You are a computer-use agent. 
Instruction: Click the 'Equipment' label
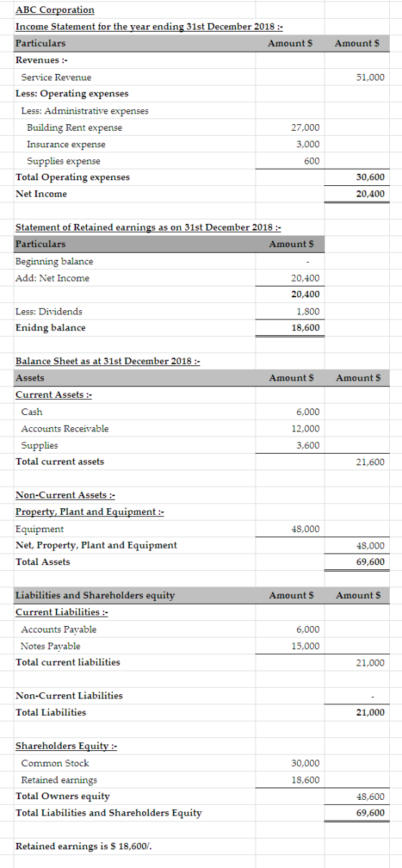click(39, 529)
